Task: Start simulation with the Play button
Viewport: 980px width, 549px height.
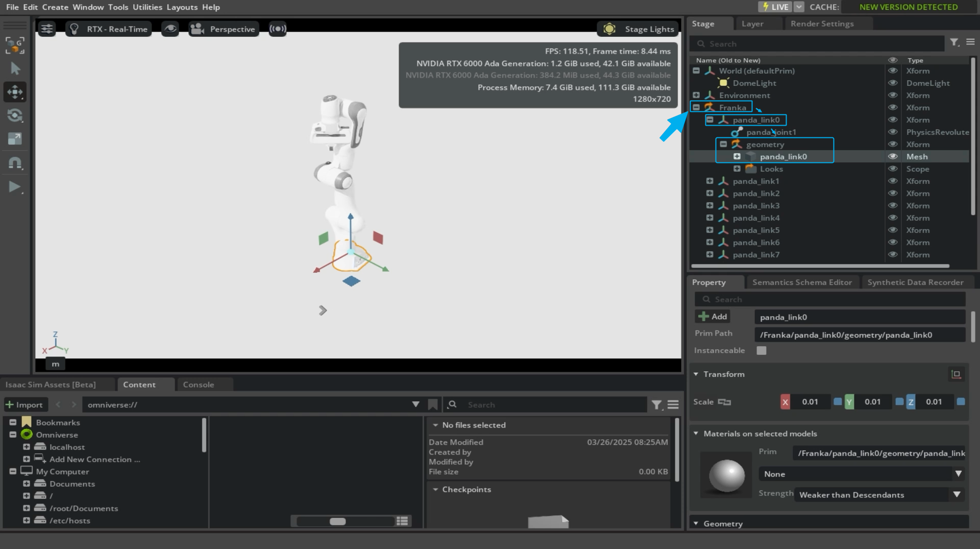Action: tap(15, 187)
